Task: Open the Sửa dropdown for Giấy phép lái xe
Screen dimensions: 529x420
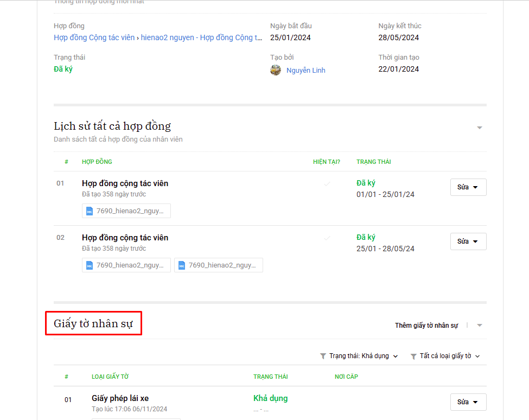Action: (468, 402)
